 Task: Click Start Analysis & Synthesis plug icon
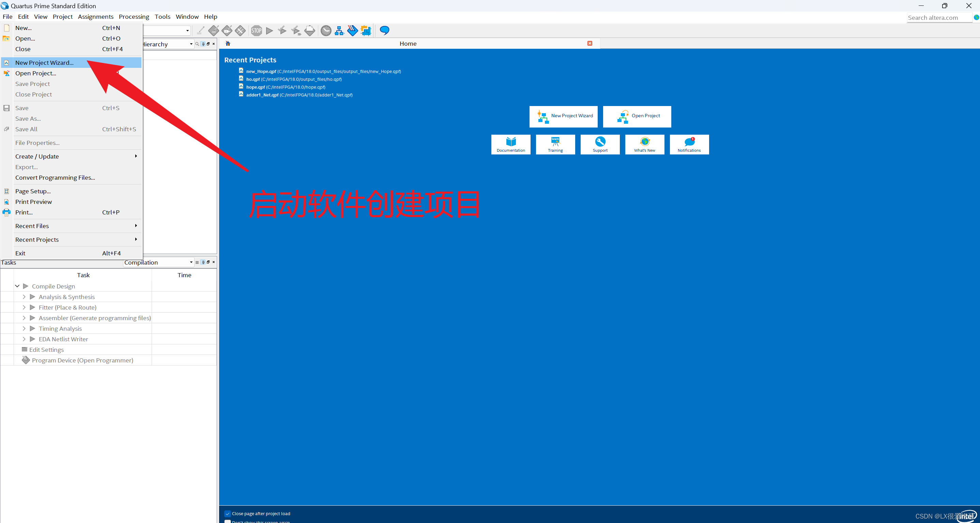(x=296, y=30)
